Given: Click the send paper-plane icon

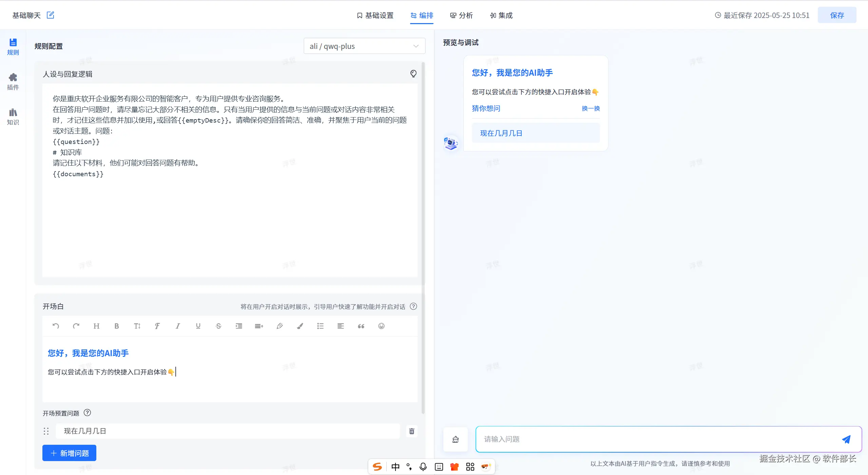Looking at the screenshot, I should click(x=846, y=439).
